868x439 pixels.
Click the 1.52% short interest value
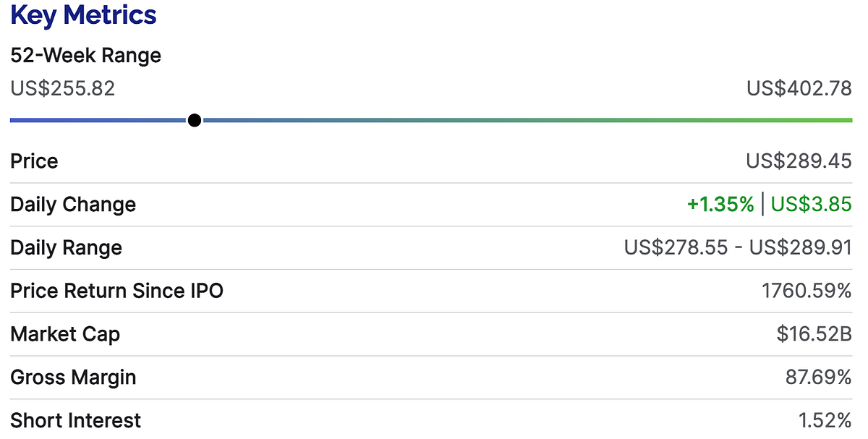coord(823,420)
